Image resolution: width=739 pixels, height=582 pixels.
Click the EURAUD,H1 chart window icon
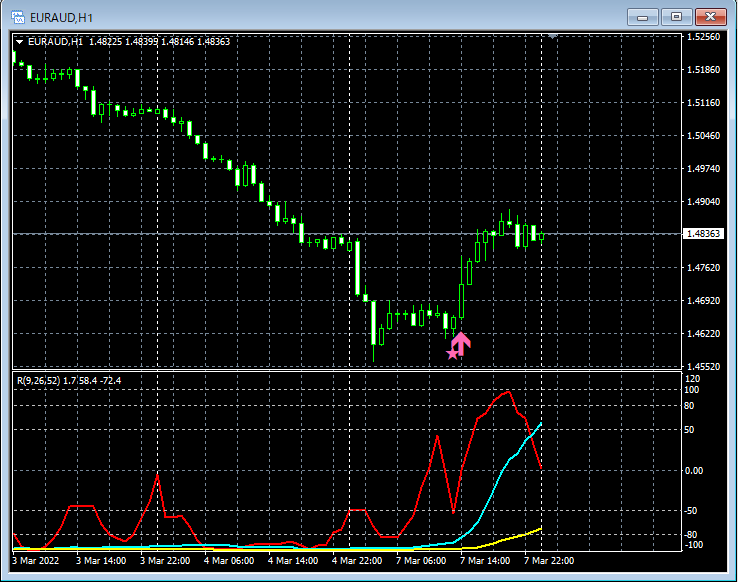pyautogui.click(x=18, y=17)
